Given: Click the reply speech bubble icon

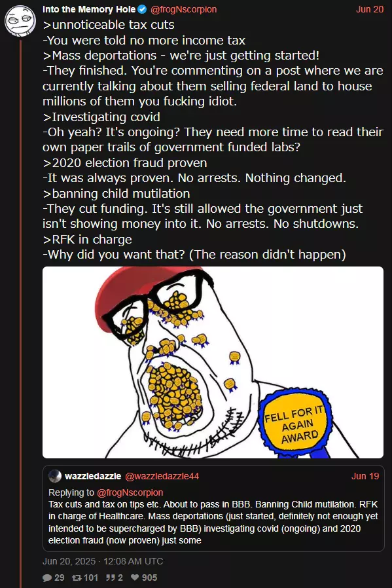Looking at the screenshot, I should (47, 578).
